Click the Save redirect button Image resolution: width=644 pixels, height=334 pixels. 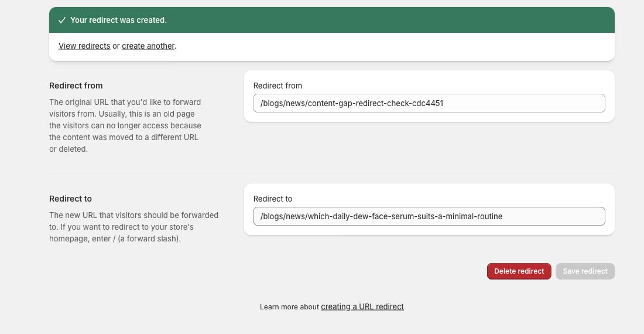(x=585, y=271)
